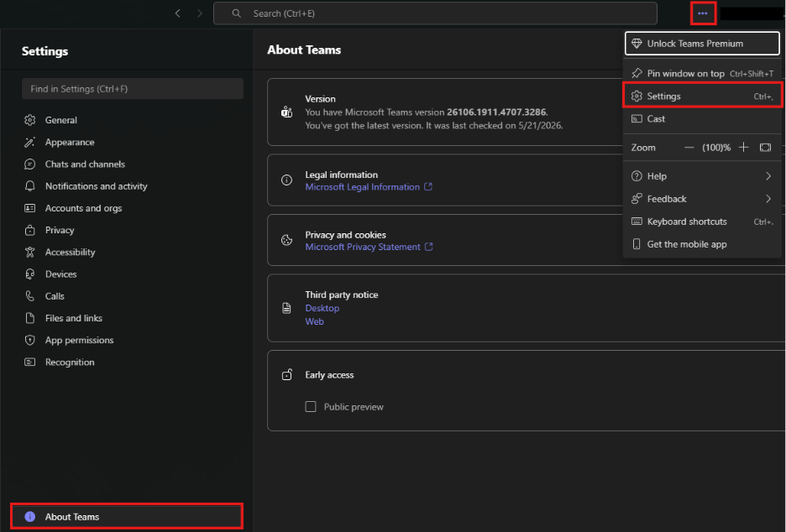Go to Notifications and activity settings
786x532 pixels.
pos(133,186)
